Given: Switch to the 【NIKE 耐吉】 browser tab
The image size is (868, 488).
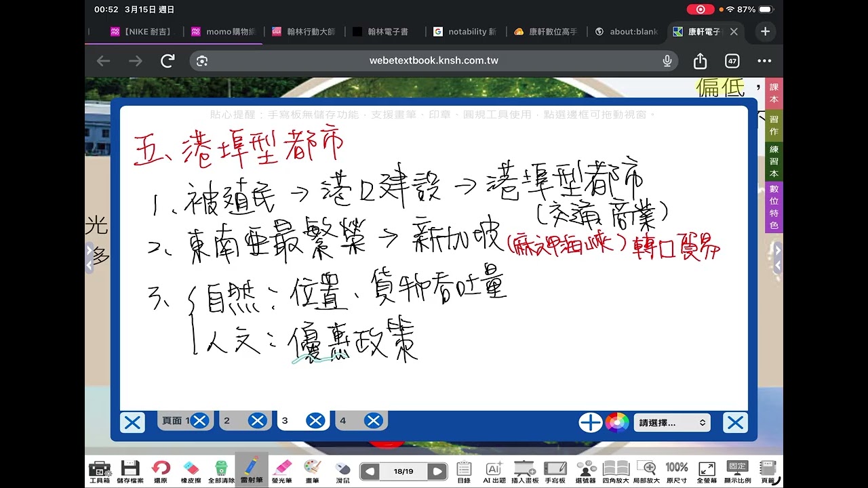Looking at the screenshot, I should [x=141, y=31].
